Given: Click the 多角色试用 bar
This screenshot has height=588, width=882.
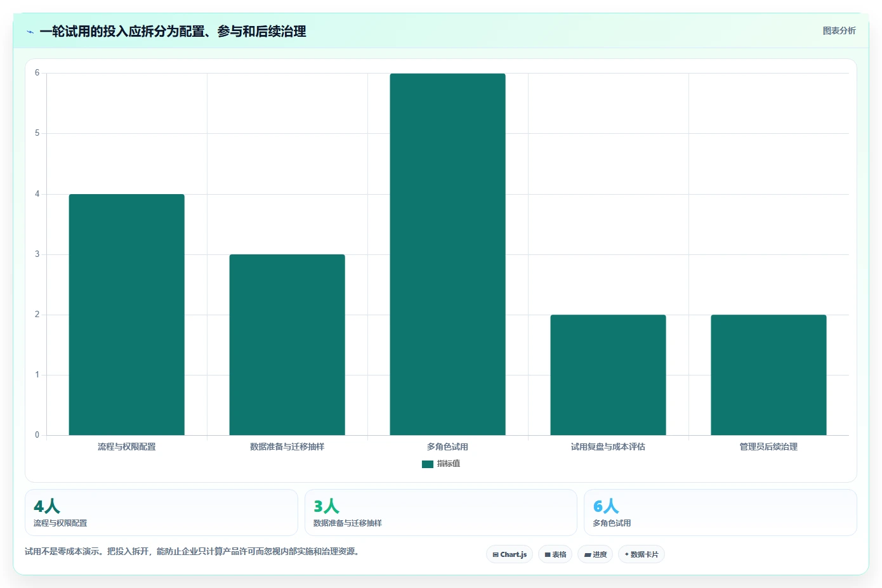Looking at the screenshot, I should [448, 254].
